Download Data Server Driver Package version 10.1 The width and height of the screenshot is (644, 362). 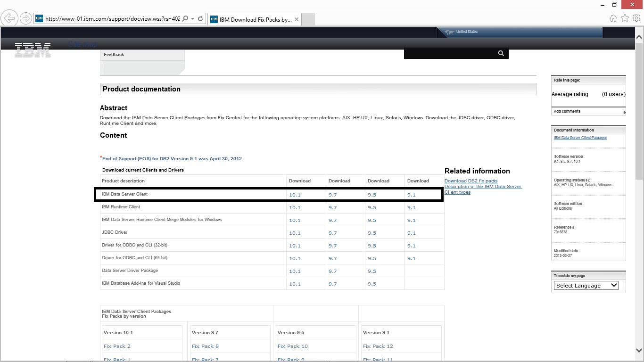[295, 271]
